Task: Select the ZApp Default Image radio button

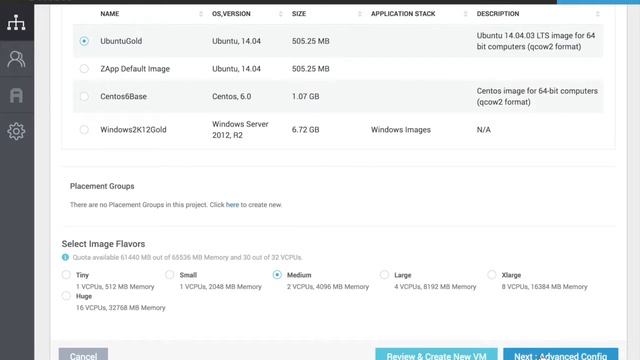Action: pos(84,69)
